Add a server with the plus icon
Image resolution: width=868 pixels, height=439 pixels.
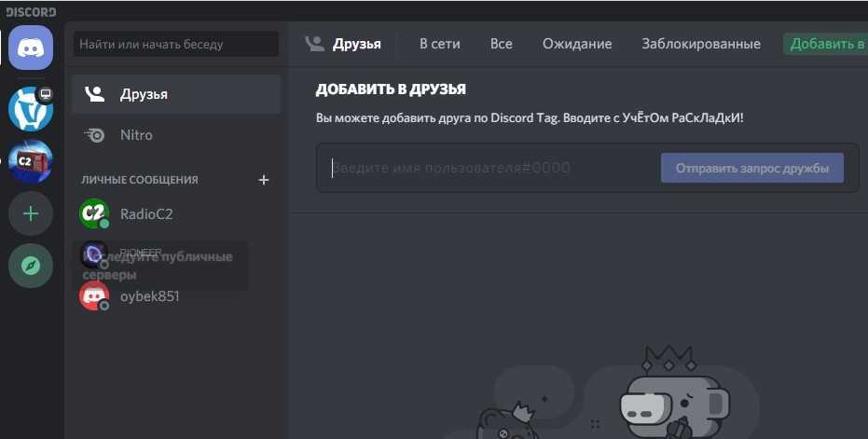pos(31,213)
